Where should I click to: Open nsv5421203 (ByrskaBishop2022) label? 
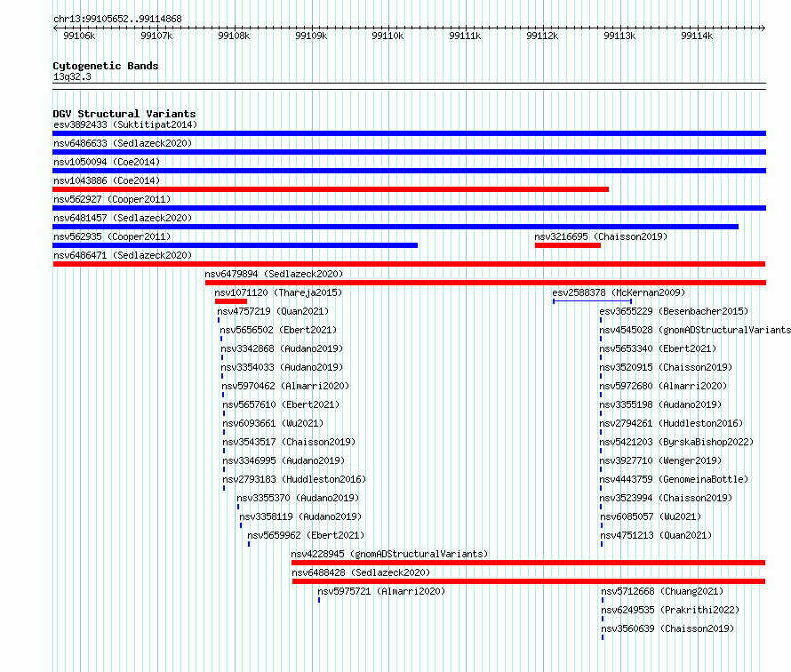point(676,442)
